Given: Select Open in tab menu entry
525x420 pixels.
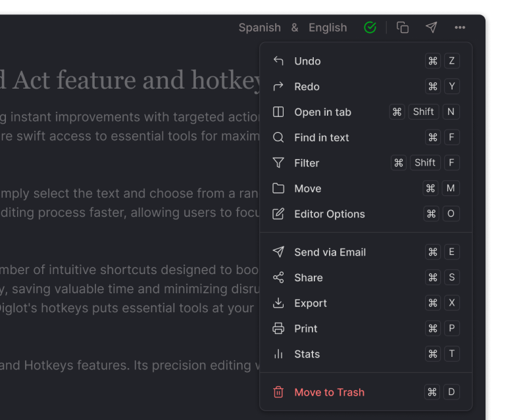Looking at the screenshot, I should click(x=366, y=112).
